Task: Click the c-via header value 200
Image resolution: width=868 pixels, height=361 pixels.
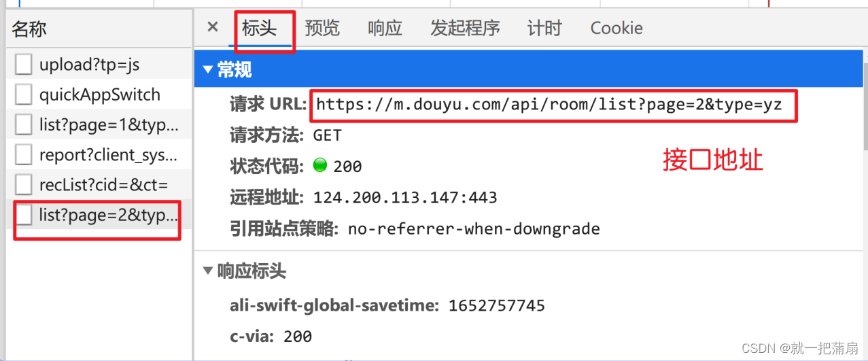Action: point(298,337)
